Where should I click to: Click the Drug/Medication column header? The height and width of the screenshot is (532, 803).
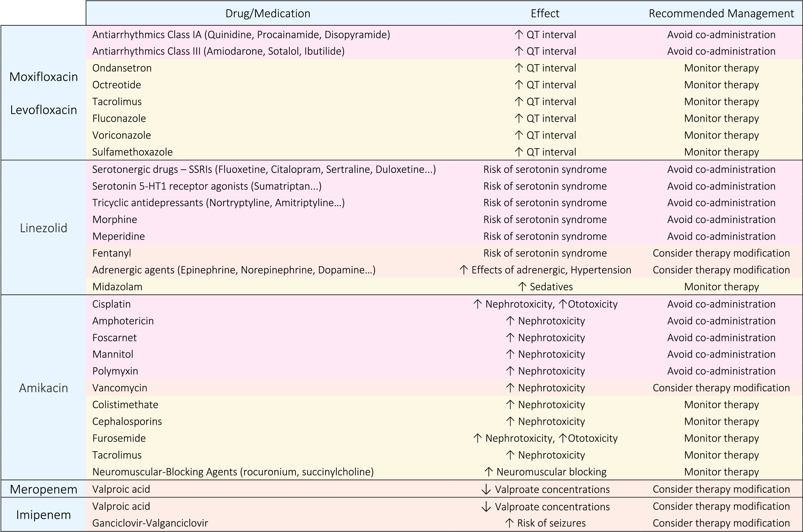[268, 13]
